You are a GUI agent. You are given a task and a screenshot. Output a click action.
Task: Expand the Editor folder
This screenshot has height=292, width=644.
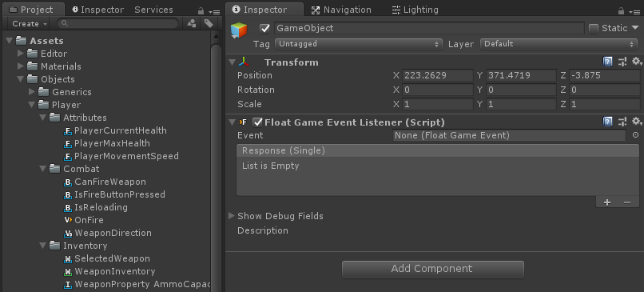pos(21,54)
